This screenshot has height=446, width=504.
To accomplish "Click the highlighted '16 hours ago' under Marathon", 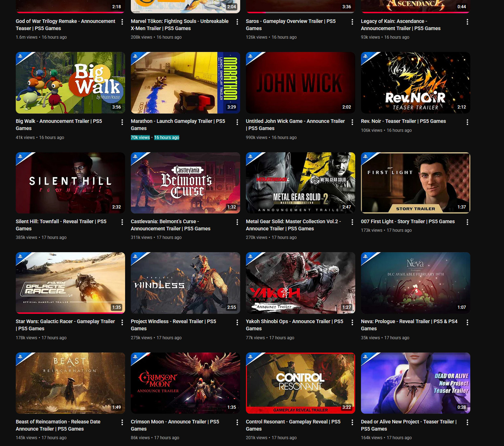I will coord(167,138).
